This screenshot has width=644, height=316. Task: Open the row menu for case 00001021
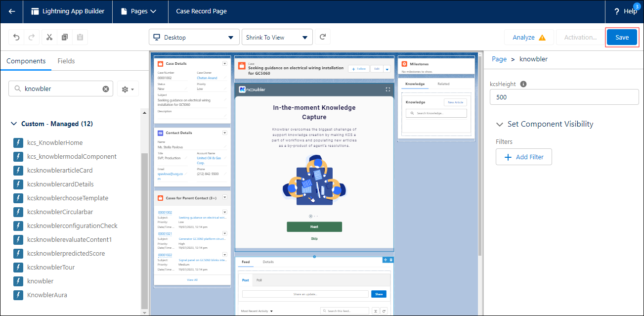point(225,233)
